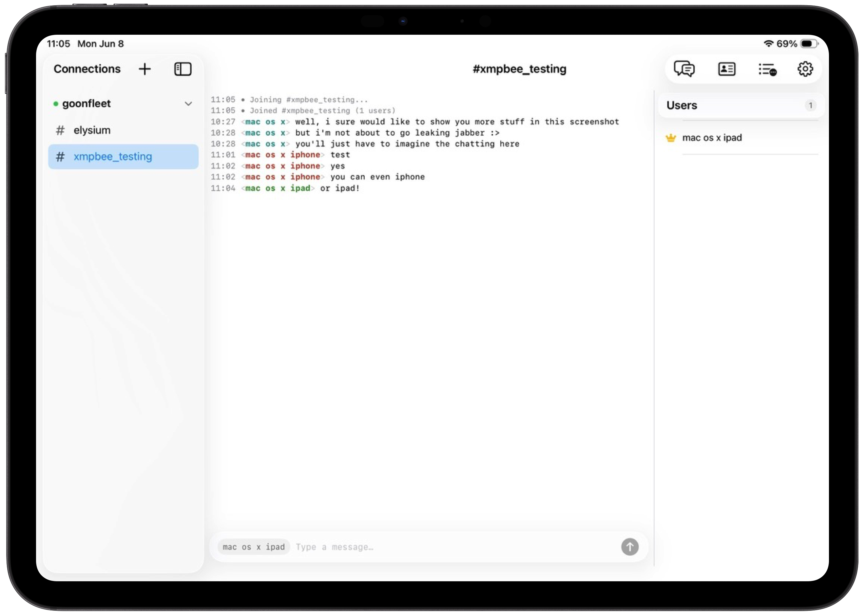The width and height of the screenshot is (865, 616).
Task: Click the battery status icon
Action: 809,44
